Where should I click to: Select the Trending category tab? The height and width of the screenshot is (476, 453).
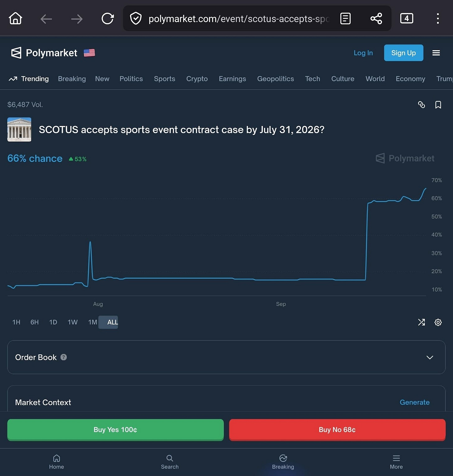point(29,79)
